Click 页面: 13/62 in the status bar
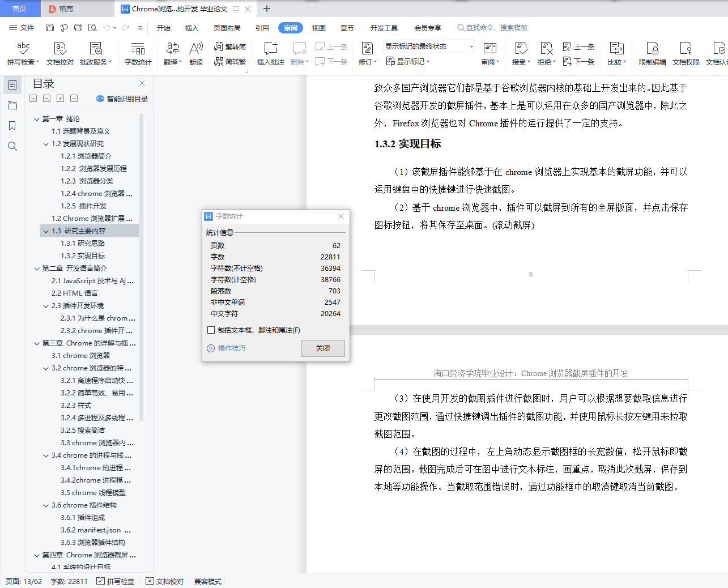Screen dimensions: 728x588 24,581
